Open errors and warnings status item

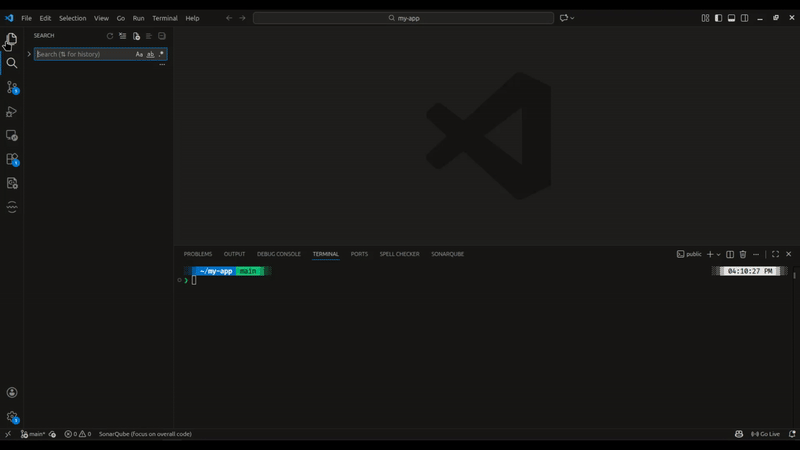[78, 434]
